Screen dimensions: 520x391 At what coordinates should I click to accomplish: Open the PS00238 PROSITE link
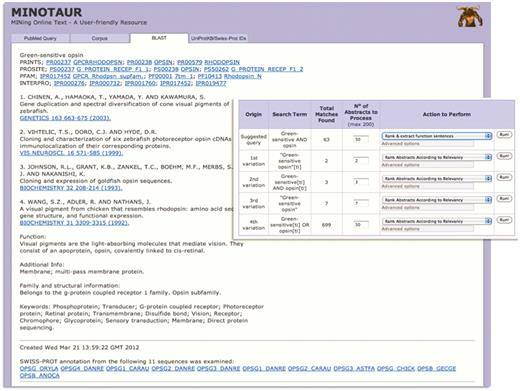point(166,69)
